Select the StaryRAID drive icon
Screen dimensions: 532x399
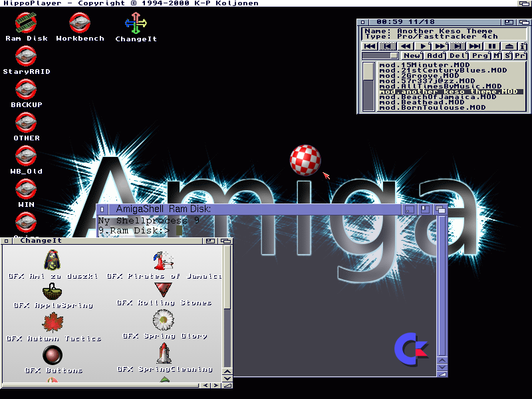coord(26,56)
